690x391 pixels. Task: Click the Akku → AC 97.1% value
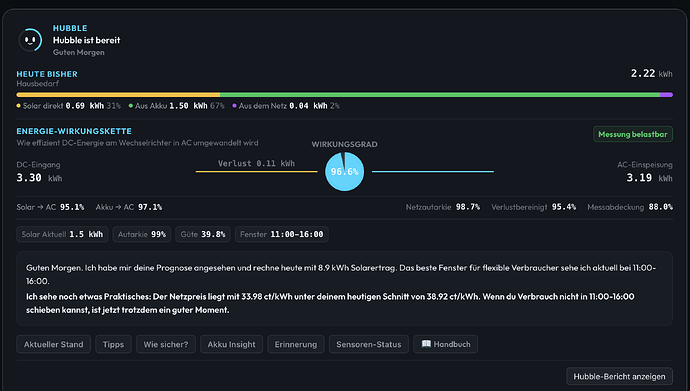coord(129,207)
